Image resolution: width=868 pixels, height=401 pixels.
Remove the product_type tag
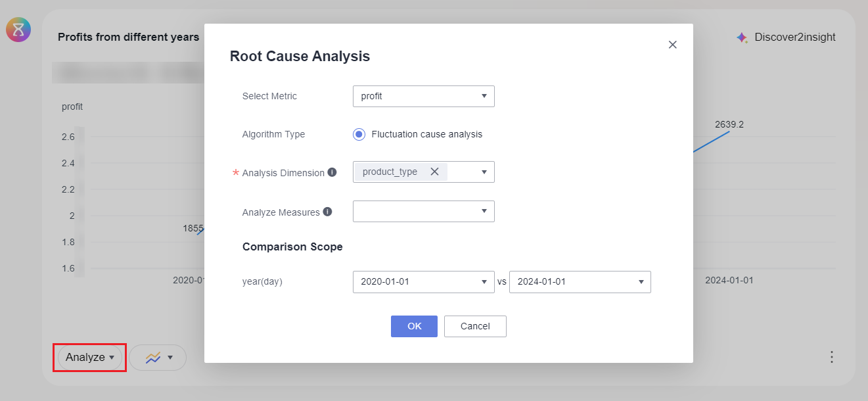coord(434,172)
